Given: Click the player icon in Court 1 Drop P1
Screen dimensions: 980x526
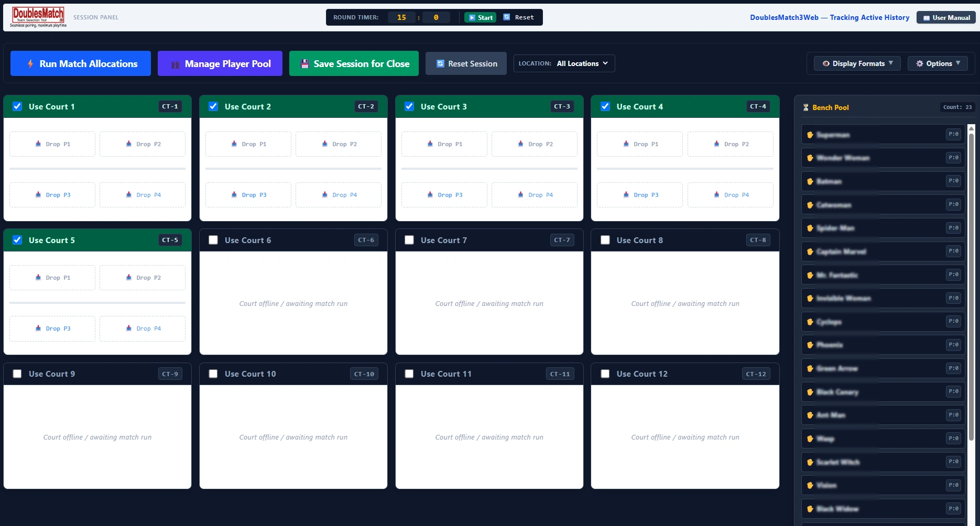Looking at the screenshot, I should click(38, 144).
